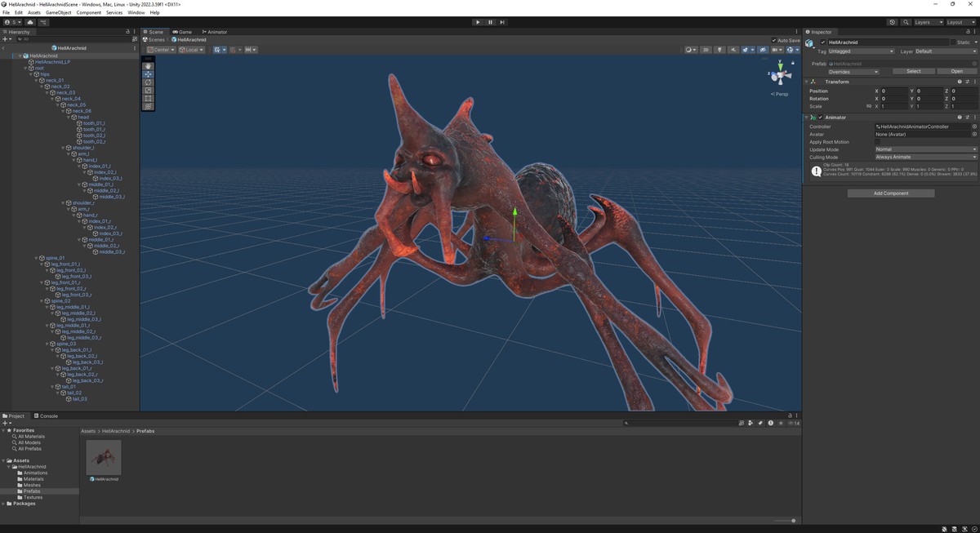The width and height of the screenshot is (980, 533).
Task: Select the Scale tool in Scene
Action: coord(148,90)
